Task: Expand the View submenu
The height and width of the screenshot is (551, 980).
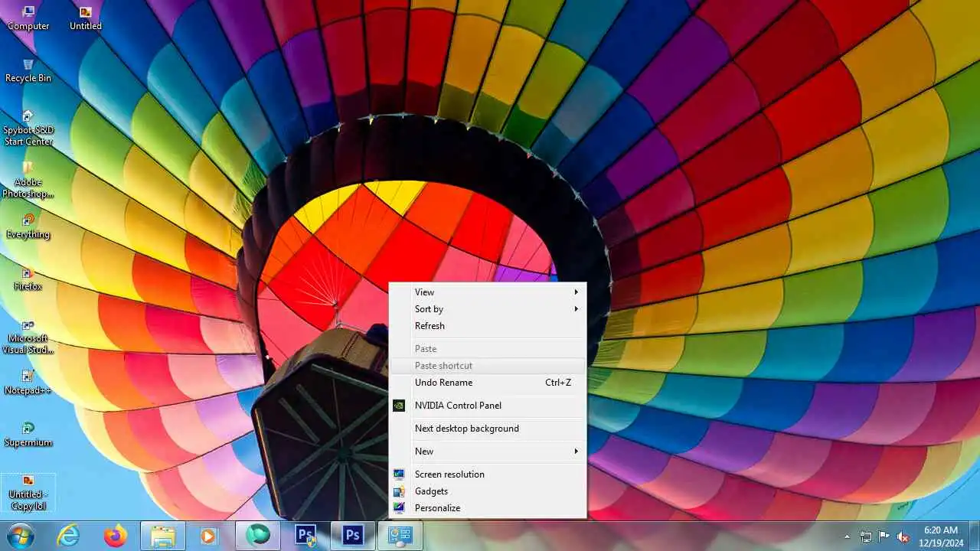Action: coord(488,292)
